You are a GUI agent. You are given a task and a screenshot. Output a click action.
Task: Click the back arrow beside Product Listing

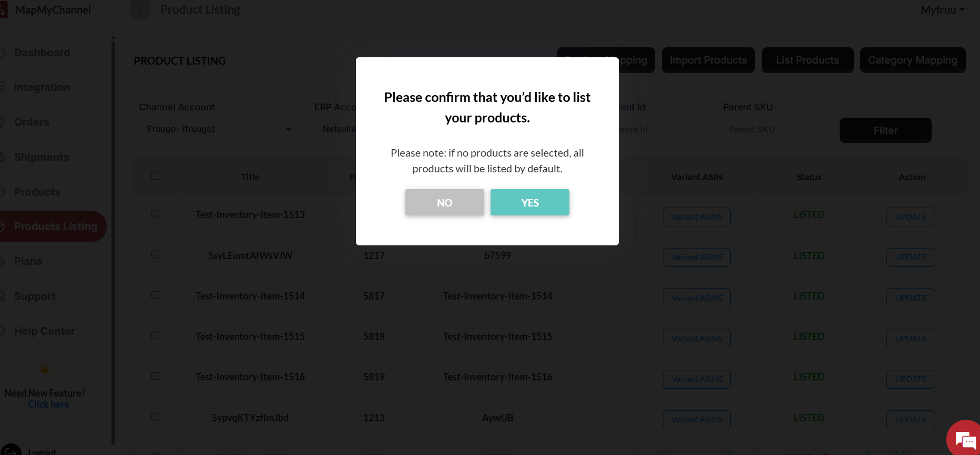click(x=140, y=10)
